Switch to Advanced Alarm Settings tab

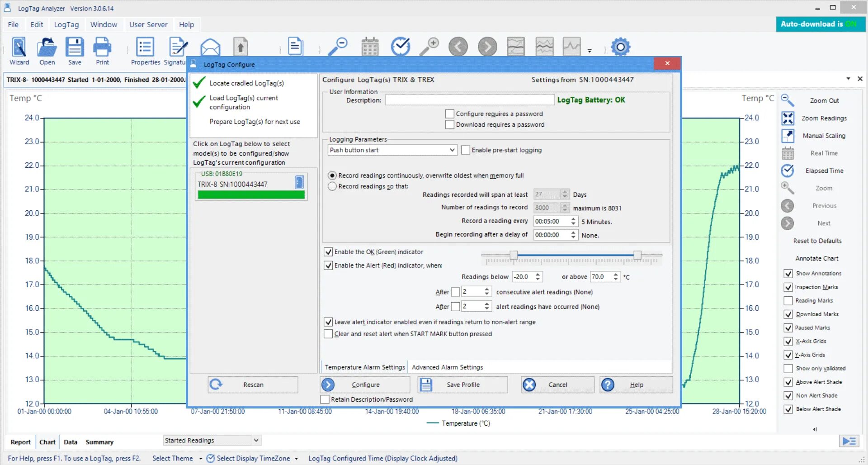(x=447, y=367)
